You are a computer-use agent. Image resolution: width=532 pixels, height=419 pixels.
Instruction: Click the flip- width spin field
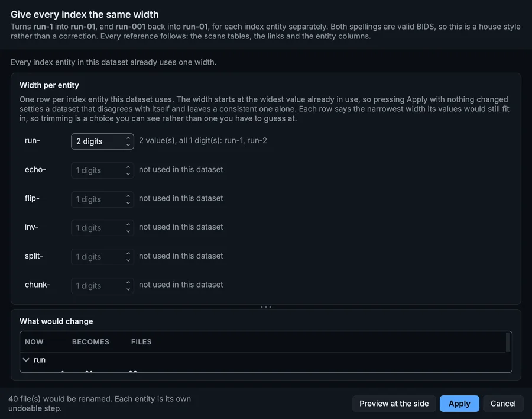(102, 199)
